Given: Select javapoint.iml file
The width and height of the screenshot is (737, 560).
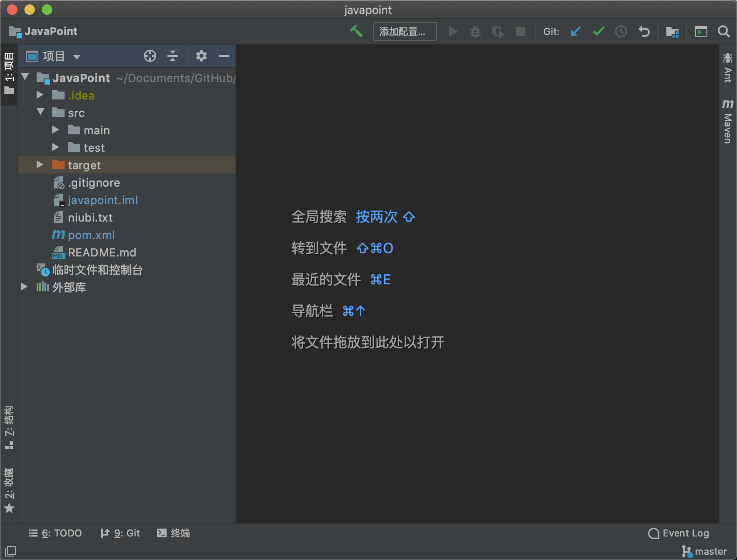Looking at the screenshot, I should click(x=102, y=200).
